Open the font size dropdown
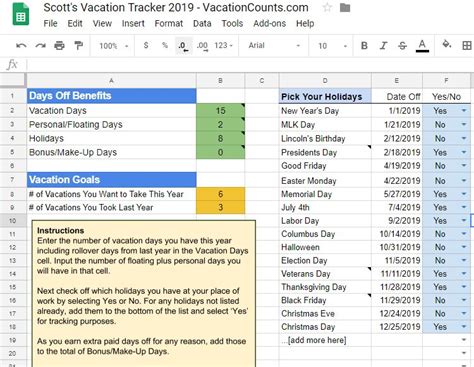This screenshot has width=474, height=367. point(332,46)
